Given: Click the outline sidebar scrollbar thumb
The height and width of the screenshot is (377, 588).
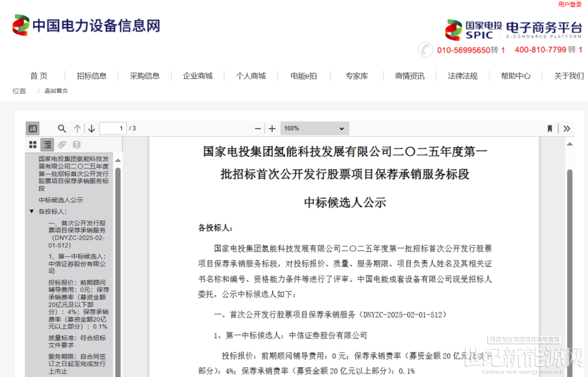Looking at the screenshot, I should pyautogui.click(x=118, y=272).
